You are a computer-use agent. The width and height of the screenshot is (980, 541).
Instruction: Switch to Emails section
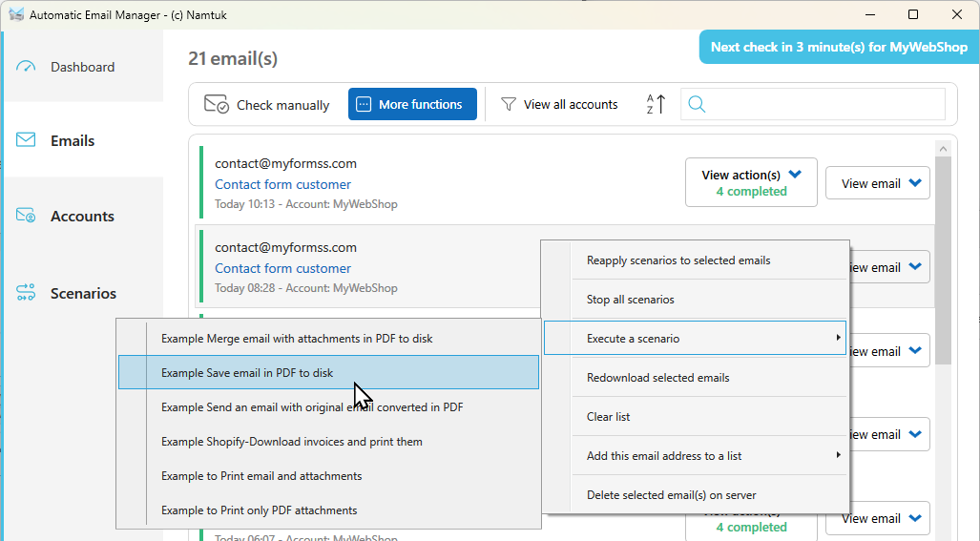click(x=84, y=140)
